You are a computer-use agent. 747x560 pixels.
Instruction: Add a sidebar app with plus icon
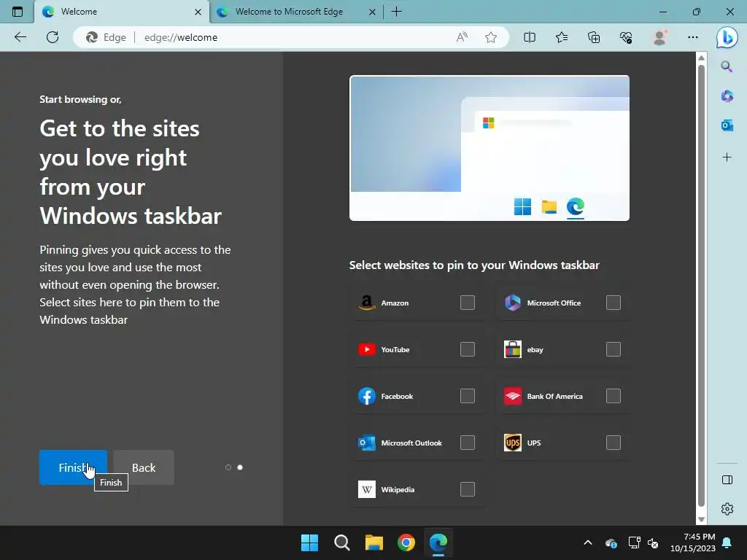[x=727, y=157]
